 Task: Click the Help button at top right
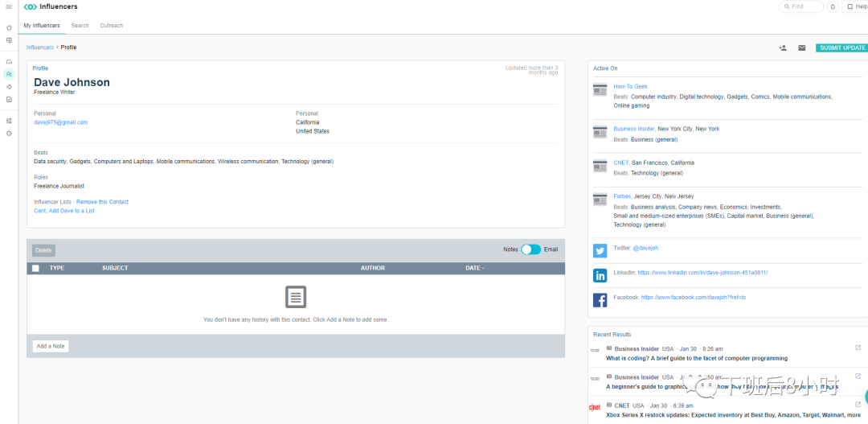pos(854,6)
